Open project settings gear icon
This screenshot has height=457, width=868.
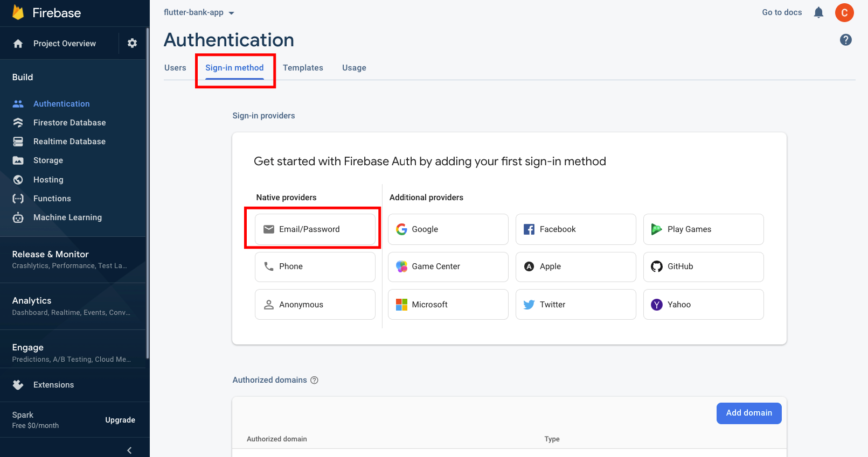click(x=132, y=43)
